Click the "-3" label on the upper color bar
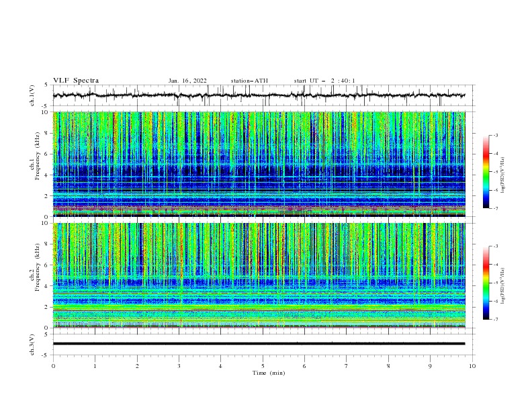This screenshot has height=411, width=532. coord(495,135)
